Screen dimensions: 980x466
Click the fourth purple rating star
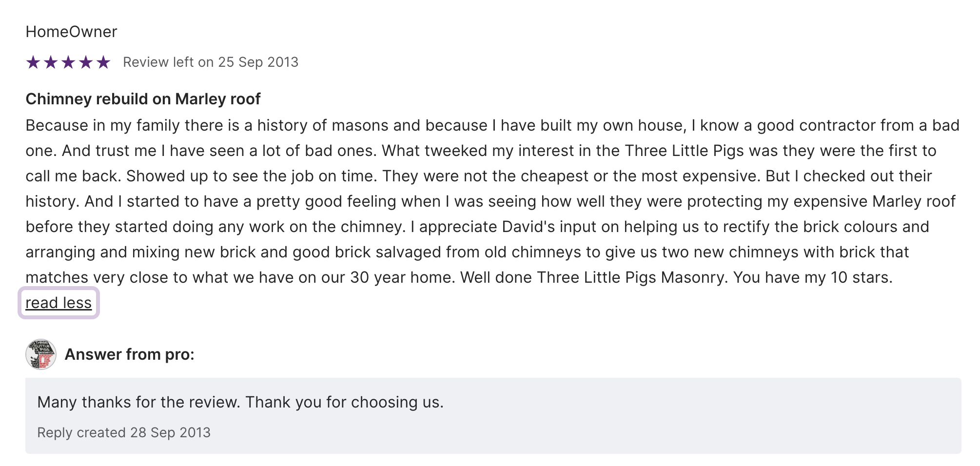coord(86,62)
